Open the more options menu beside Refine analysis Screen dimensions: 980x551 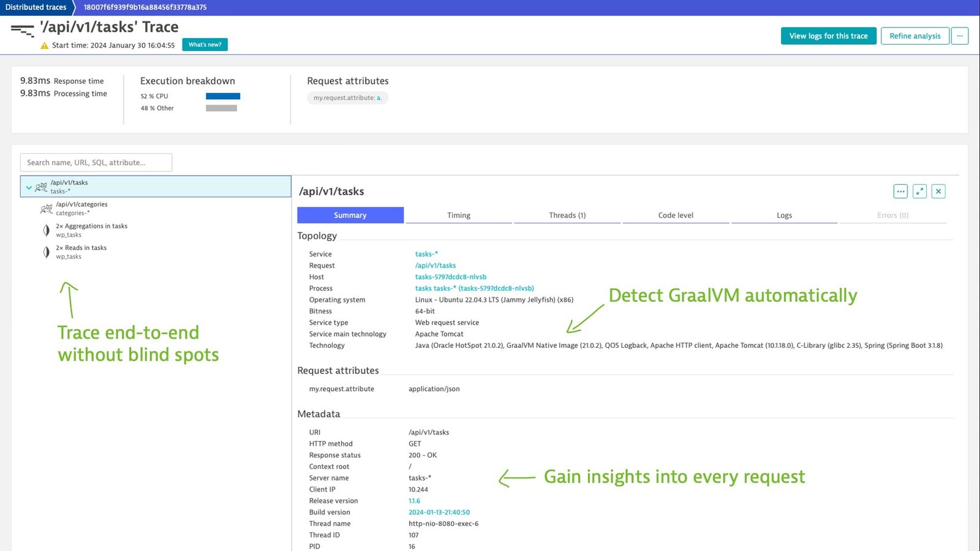(960, 36)
